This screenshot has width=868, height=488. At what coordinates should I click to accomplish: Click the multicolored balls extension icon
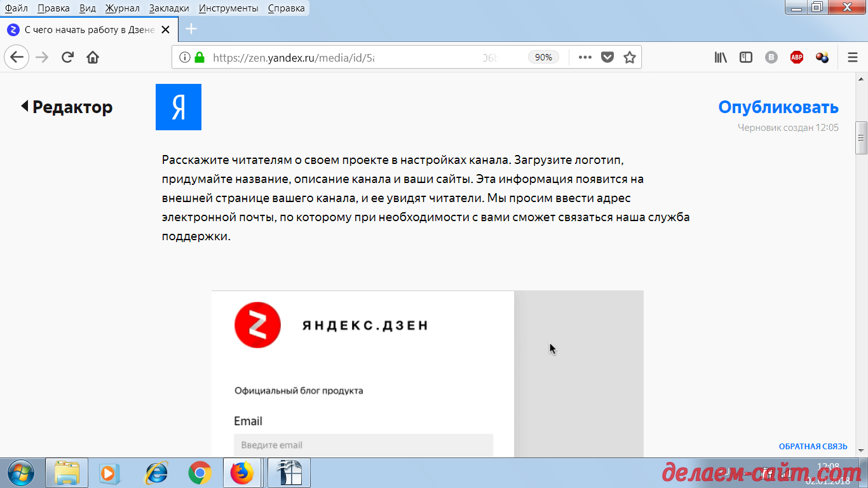pos(822,57)
